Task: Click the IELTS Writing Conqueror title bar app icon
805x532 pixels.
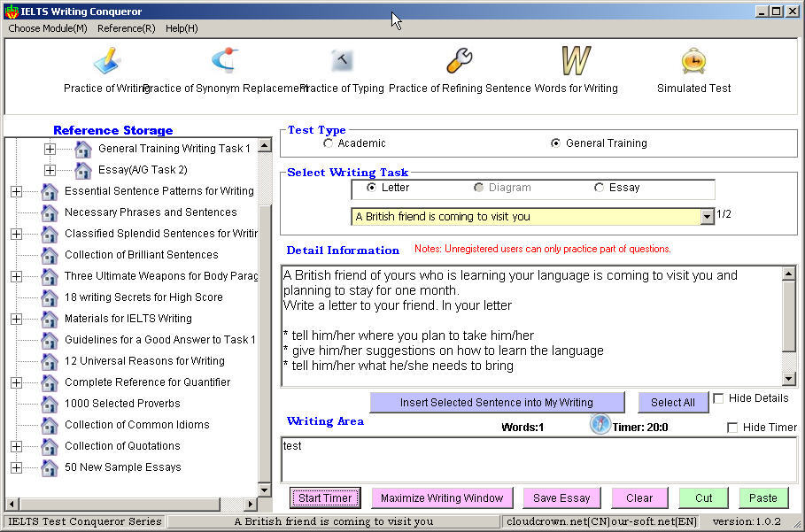Action: tap(12, 12)
